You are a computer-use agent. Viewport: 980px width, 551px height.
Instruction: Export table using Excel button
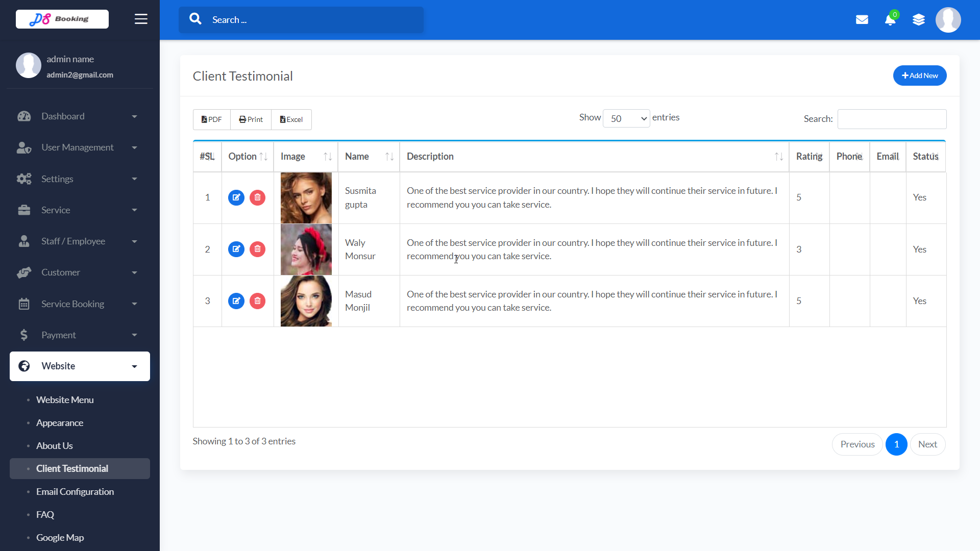(291, 119)
